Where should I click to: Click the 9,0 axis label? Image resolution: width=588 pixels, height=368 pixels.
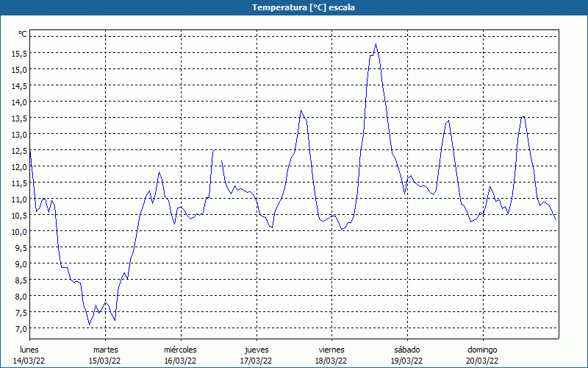click(21, 264)
